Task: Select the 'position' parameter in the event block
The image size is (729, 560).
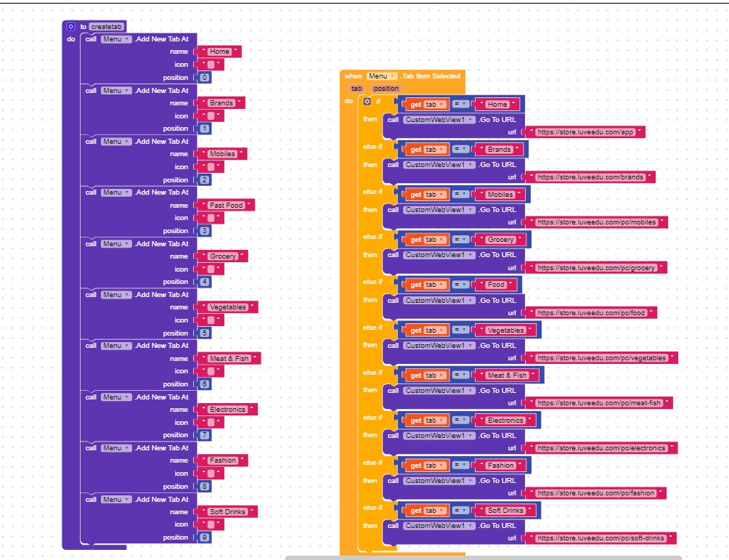Action: [x=386, y=89]
